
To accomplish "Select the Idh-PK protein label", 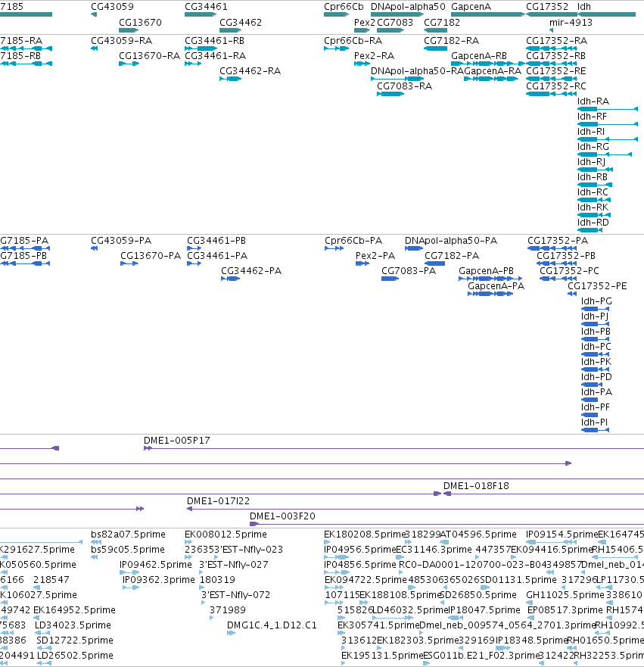I will pos(596,362).
